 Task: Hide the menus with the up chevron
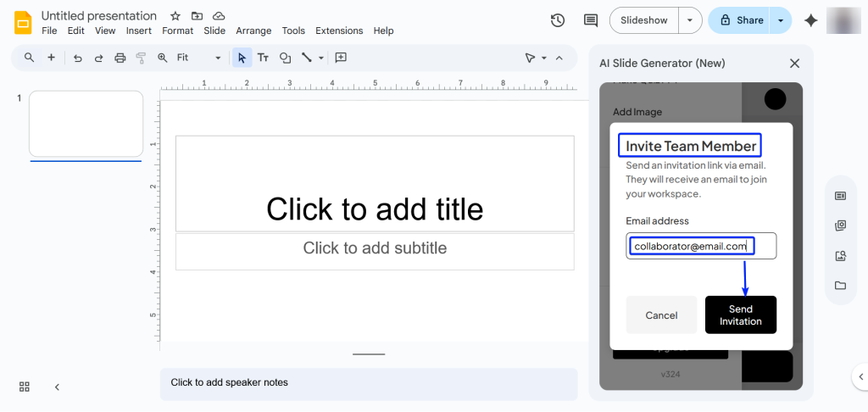(559, 58)
